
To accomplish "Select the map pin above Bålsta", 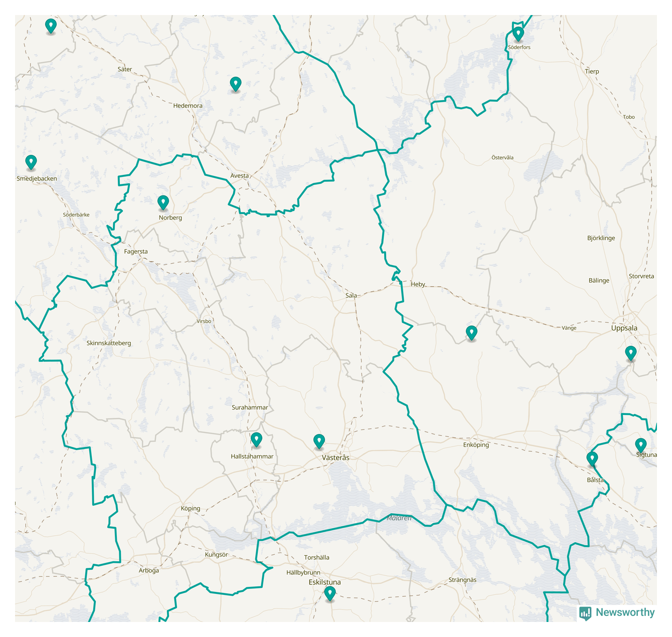I will click(592, 459).
